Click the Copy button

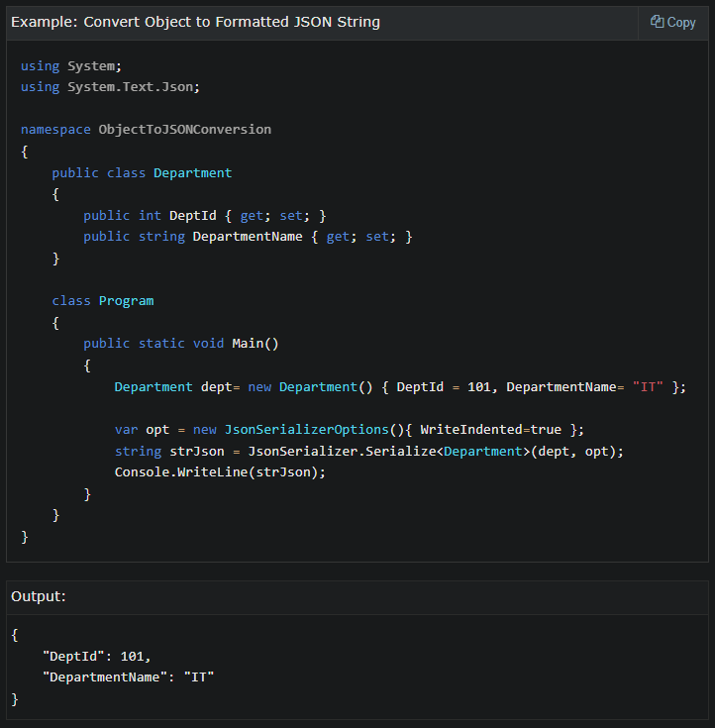[672, 22]
